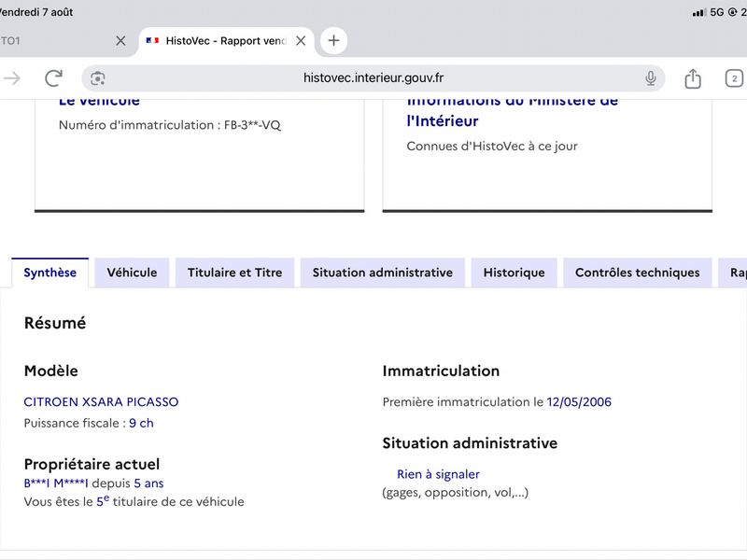Click the 9 ch fiscal power value
The width and height of the screenshot is (747, 560).
pos(142,423)
